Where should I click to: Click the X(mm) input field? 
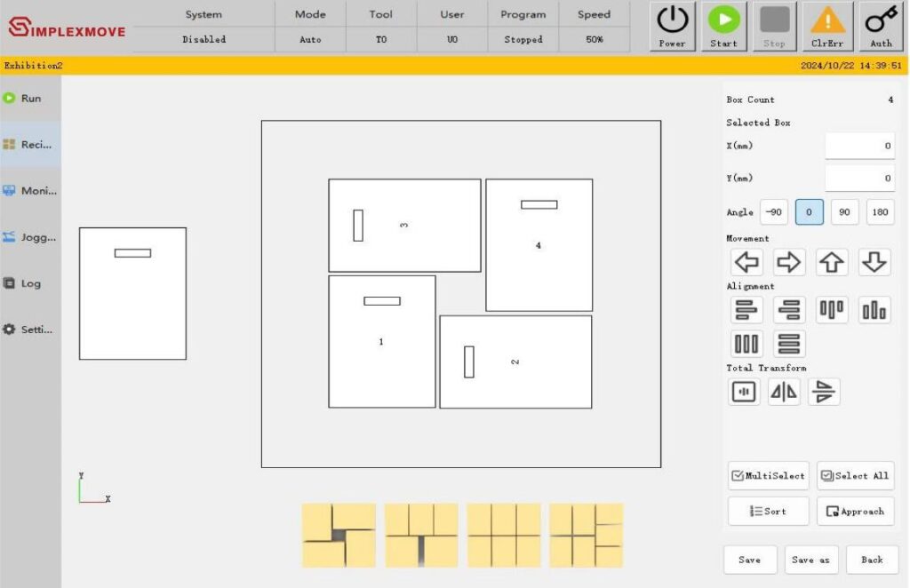tap(859, 147)
